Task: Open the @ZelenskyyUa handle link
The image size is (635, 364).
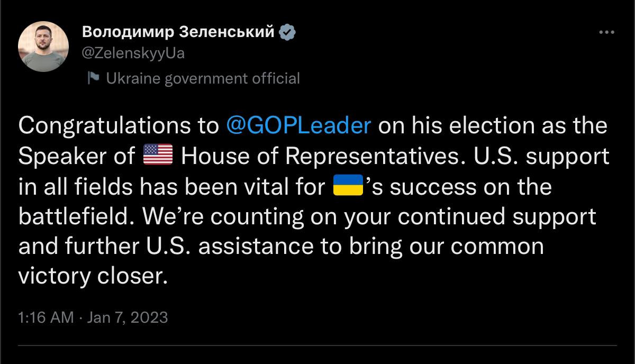Action: pos(133,53)
